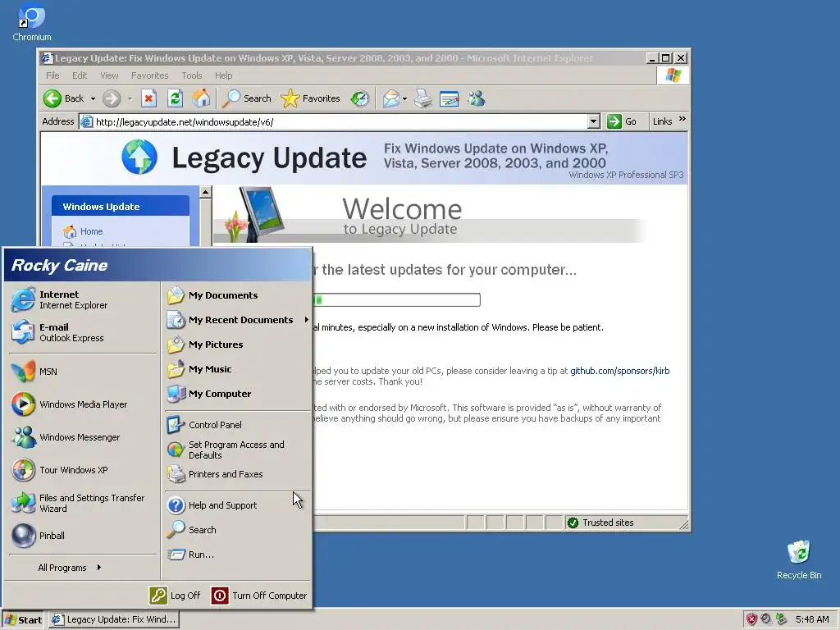This screenshot has height=630, width=840.
Task: Click Search in IE toolbar
Action: 246,98
